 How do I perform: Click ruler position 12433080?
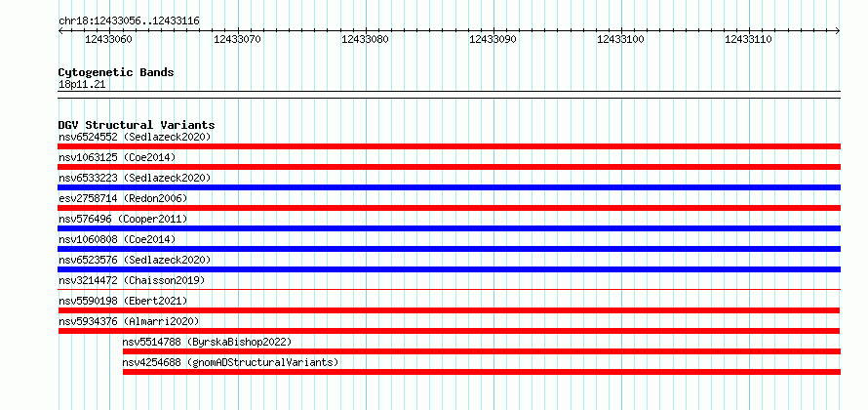pos(365,39)
